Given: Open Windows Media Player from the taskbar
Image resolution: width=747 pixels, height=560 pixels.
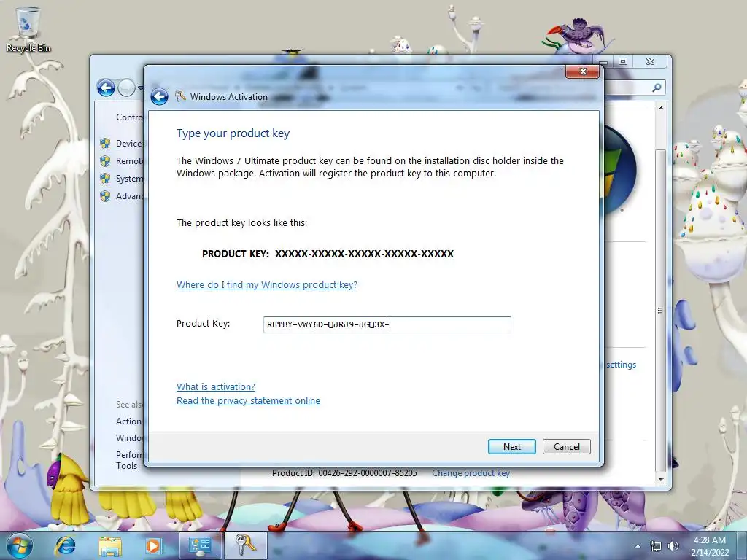Looking at the screenshot, I should pos(153,545).
